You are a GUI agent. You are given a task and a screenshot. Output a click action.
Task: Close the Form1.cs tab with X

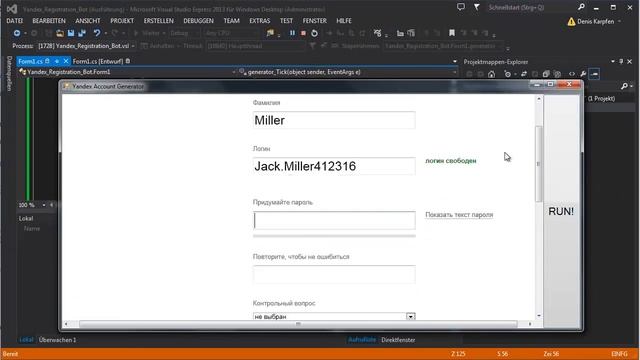tap(66, 61)
